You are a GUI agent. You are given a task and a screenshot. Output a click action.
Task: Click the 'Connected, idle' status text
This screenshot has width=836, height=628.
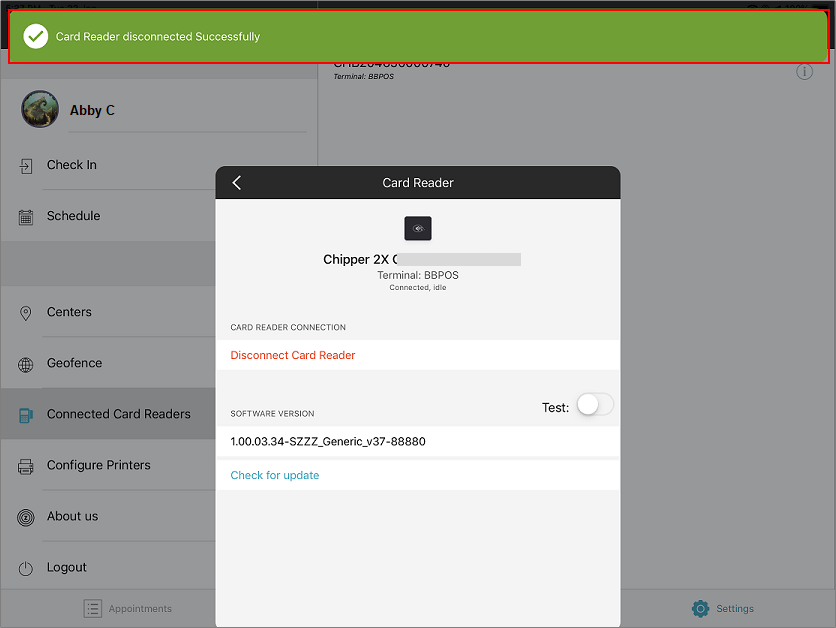[418, 287]
